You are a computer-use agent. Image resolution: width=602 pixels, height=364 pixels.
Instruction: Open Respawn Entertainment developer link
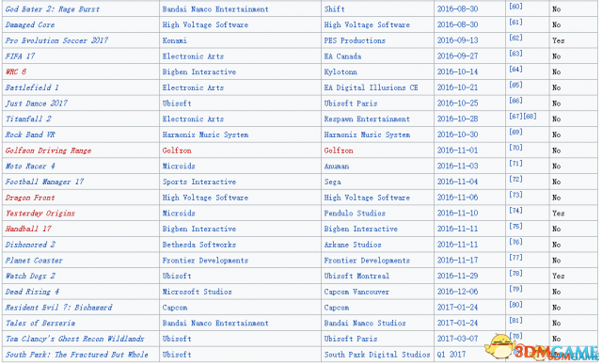367,119
